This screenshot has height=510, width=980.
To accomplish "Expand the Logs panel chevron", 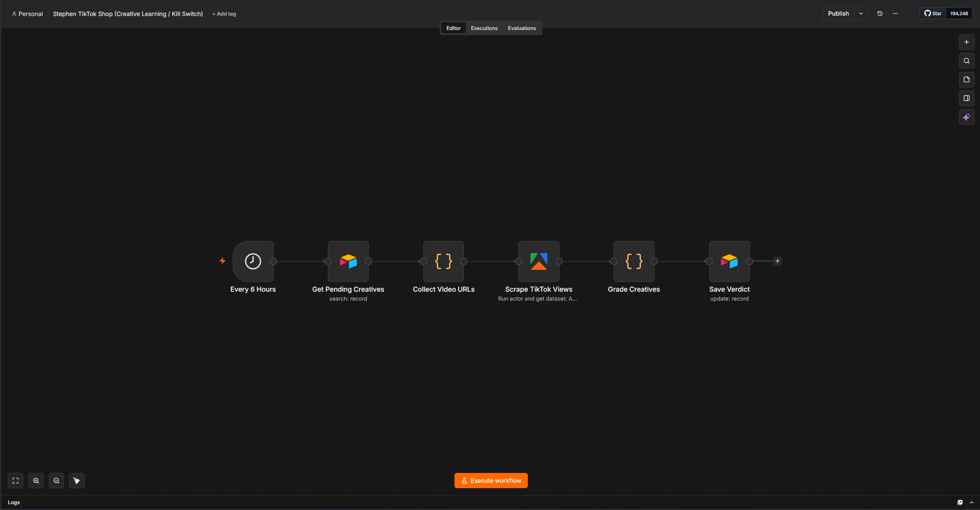I will [971, 503].
